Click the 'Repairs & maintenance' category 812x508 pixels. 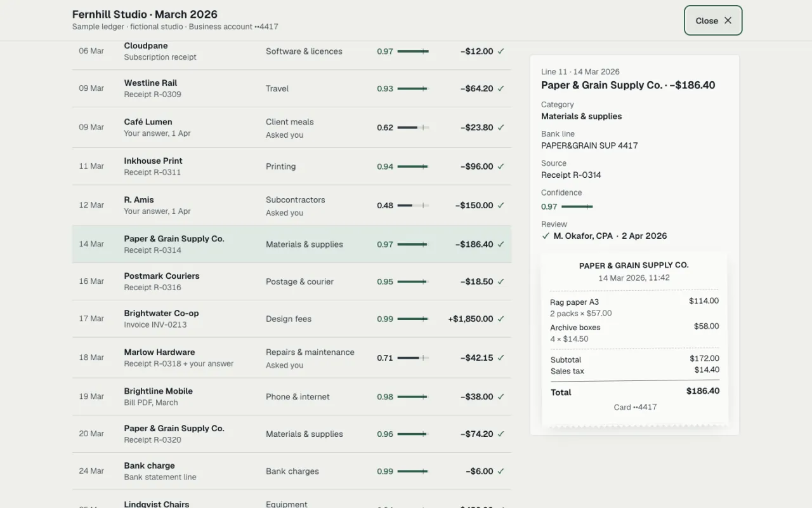310,352
